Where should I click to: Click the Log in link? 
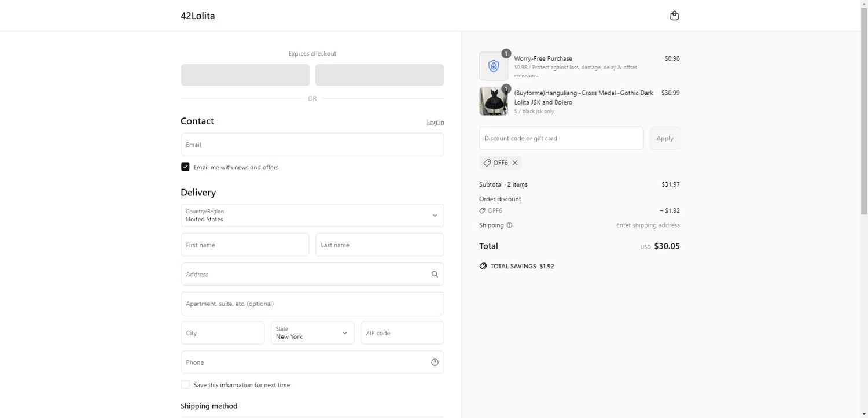click(435, 123)
